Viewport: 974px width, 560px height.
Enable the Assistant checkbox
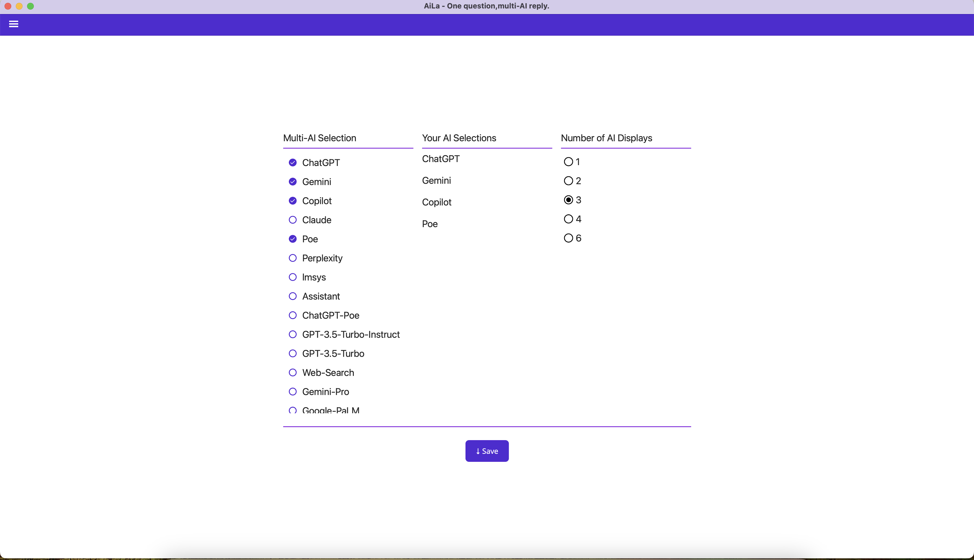[x=292, y=296]
